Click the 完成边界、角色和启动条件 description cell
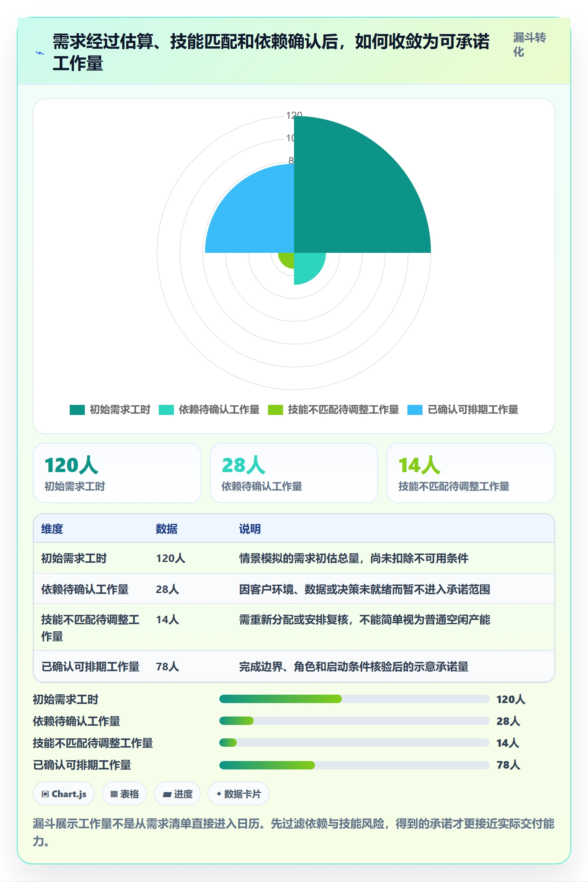Viewport: 588px width, 882px height. pos(354,667)
